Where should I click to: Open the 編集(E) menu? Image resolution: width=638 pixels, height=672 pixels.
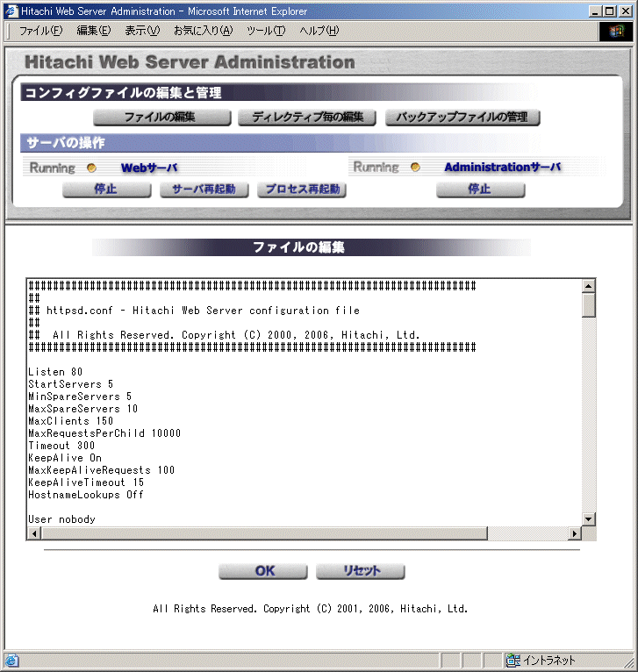tap(94, 31)
